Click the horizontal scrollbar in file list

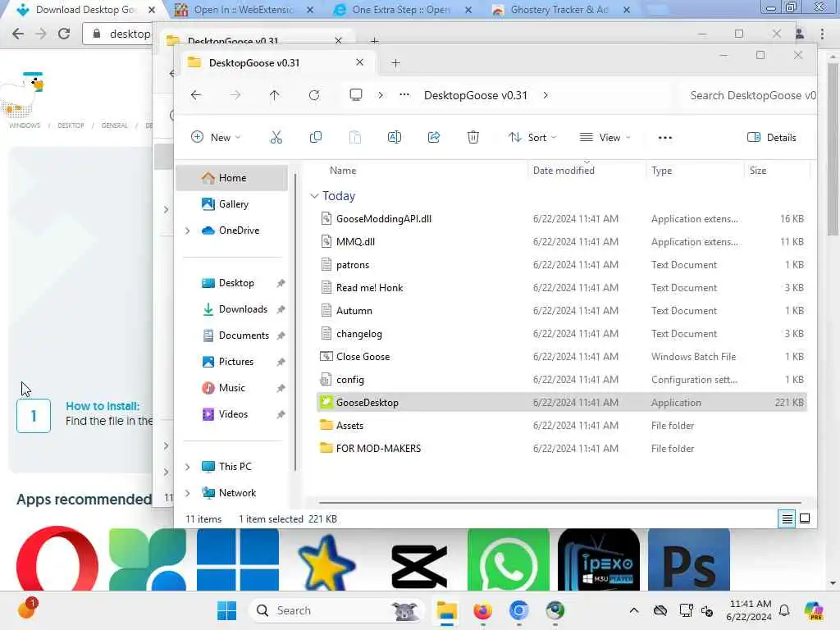click(x=559, y=503)
